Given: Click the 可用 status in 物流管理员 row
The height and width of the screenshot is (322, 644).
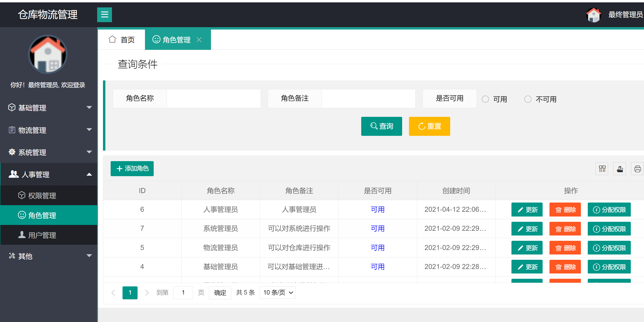Looking at the screenshot, I should (x=378, y=248).
